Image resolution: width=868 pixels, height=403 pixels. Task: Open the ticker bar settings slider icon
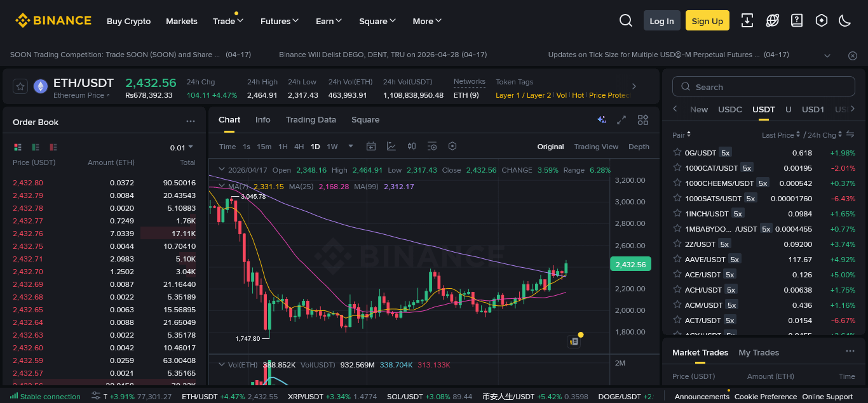click(96, 396)
